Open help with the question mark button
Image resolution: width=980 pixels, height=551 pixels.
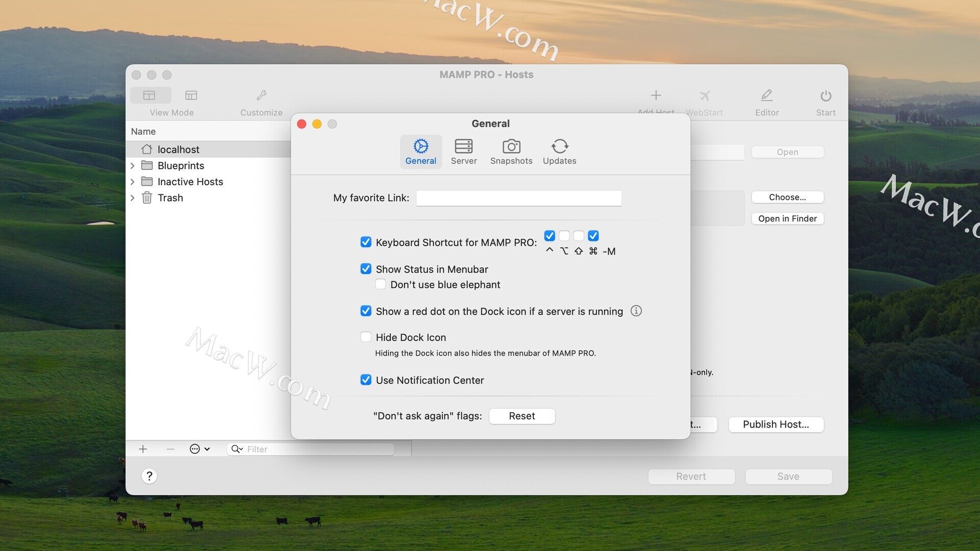point(149,476)
